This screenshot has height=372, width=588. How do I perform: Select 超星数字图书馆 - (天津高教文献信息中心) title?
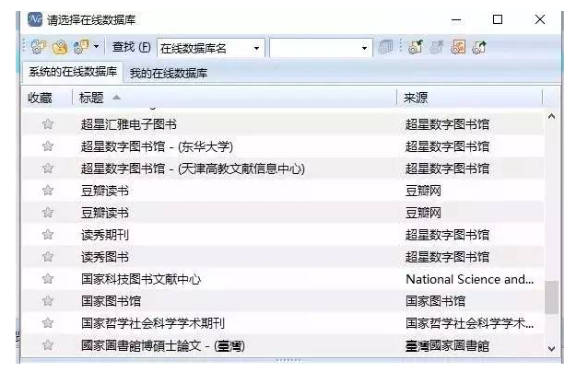pyautogui.click(x=193, y=169)
